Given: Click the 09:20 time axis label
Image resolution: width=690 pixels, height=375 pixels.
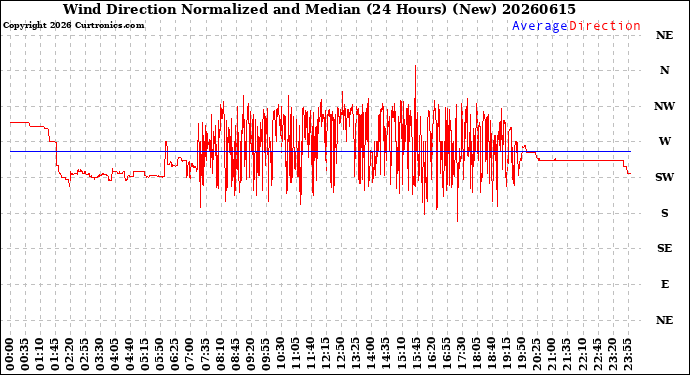Looking at the screenshot, I should click(x=251, y=355).
